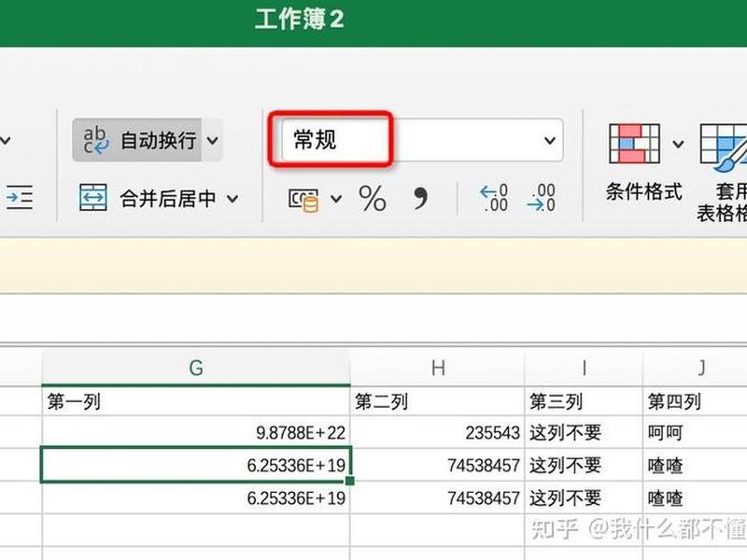Screen dimensions: 747x560
Task: Click the increase indent icon
Action: click(x=20, y=197)
